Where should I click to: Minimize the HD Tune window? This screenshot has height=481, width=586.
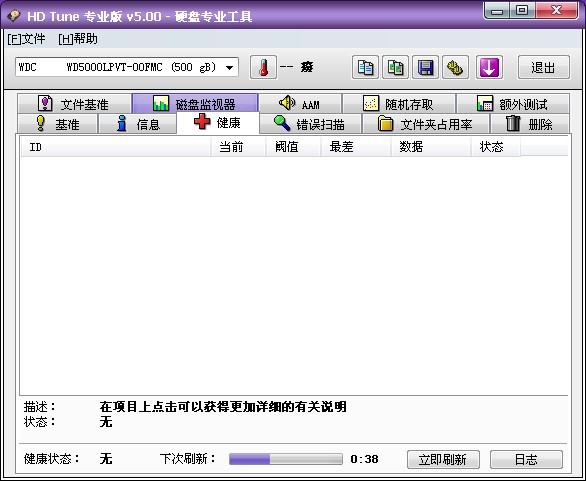pos(497,10)
